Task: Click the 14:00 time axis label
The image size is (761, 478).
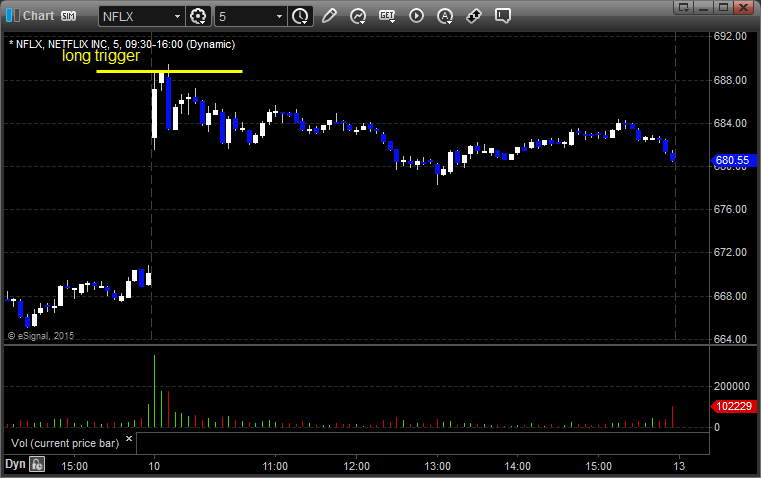Action: 517,466
